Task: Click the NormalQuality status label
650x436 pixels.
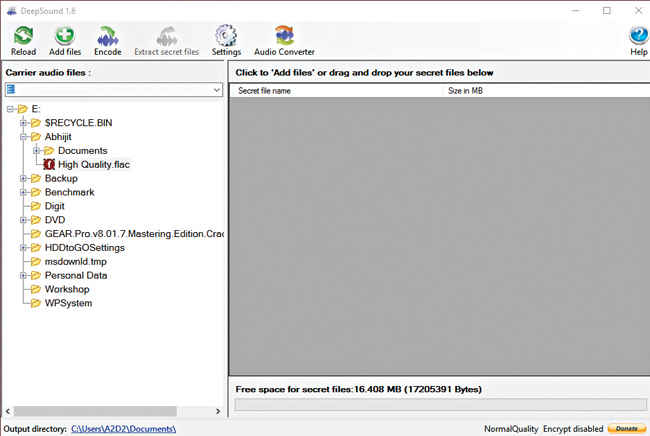Action: point(511,429)
